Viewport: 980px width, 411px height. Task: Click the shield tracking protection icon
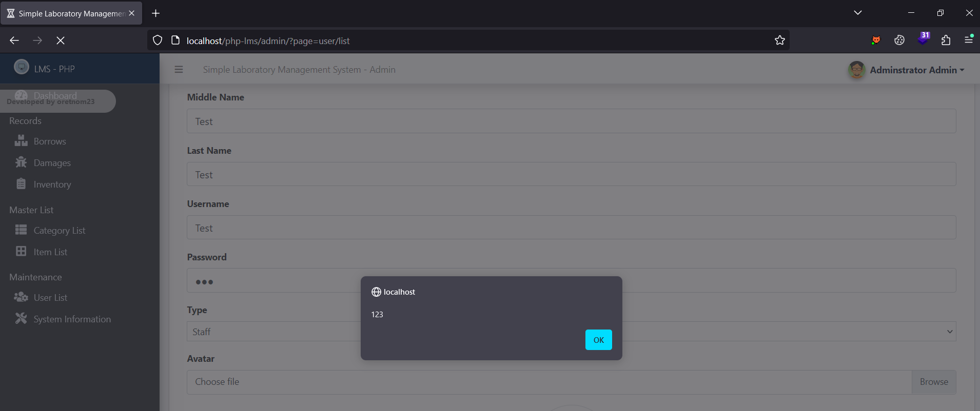point(158,40)
